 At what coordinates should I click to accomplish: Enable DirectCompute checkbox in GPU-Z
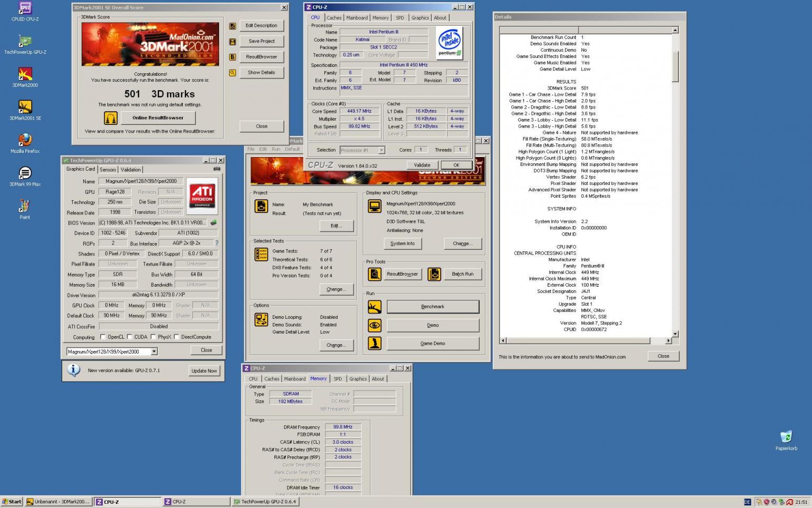tap(176, 337)
